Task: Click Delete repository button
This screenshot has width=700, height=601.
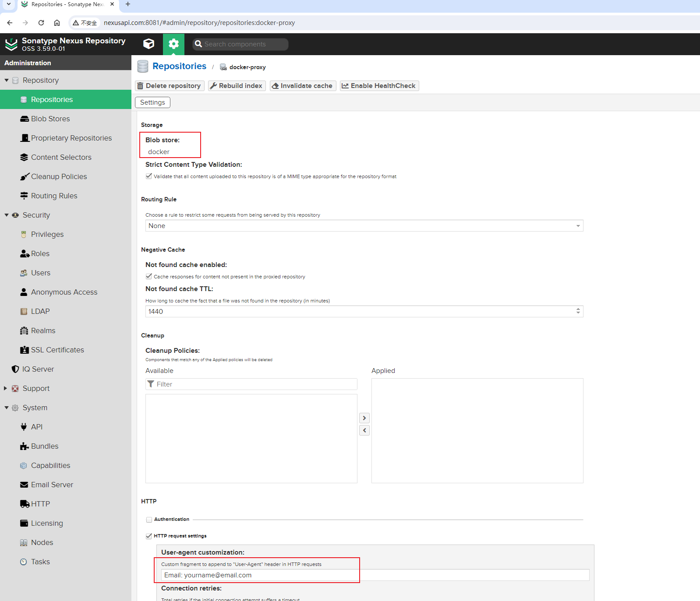Action: click(170, 86)
